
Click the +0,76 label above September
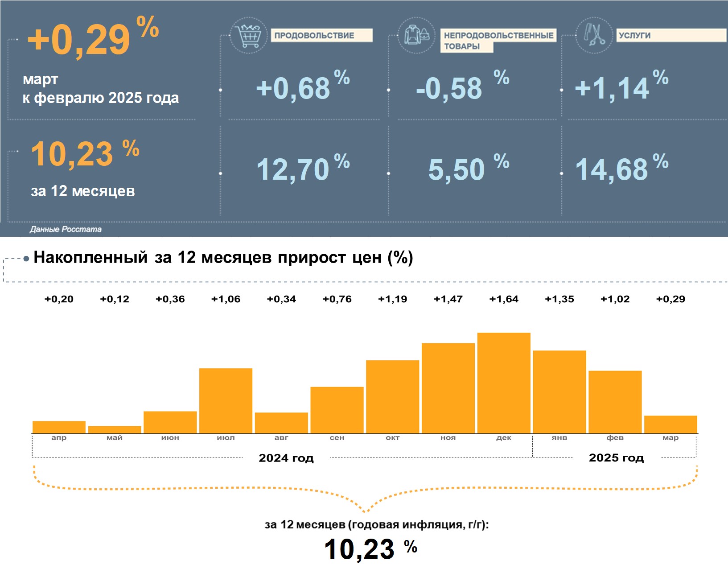click(337, 299)
